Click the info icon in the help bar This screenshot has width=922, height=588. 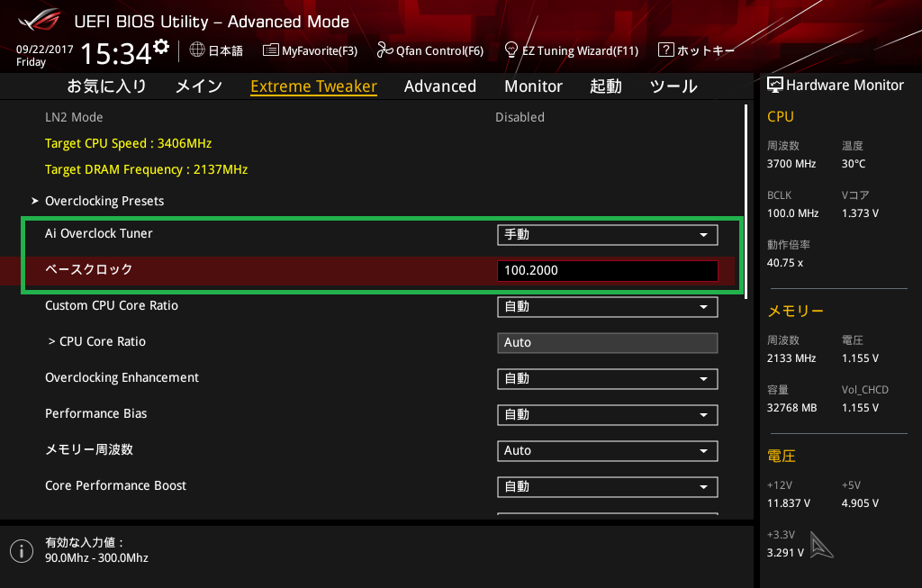click(x=22, y=551)
